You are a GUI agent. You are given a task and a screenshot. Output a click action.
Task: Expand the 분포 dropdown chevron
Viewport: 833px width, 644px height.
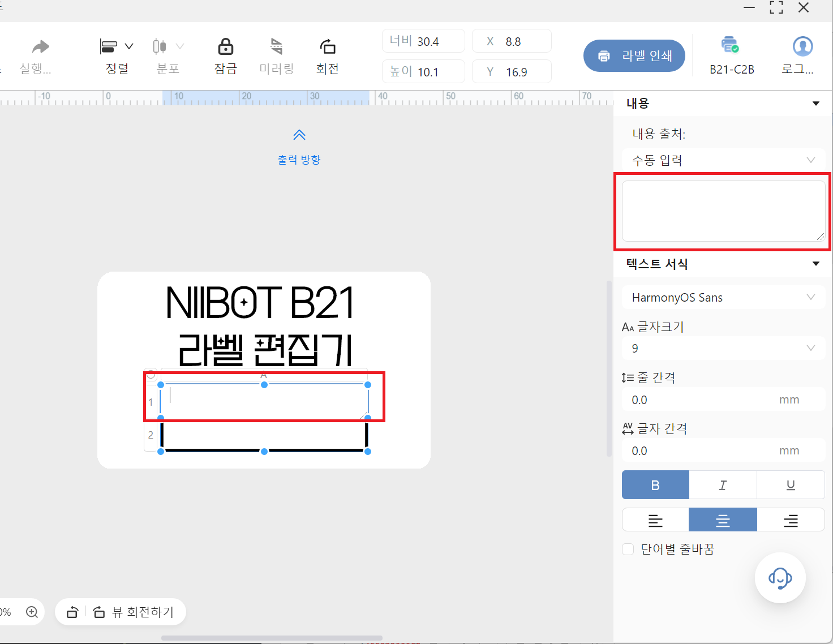point(180,46)
